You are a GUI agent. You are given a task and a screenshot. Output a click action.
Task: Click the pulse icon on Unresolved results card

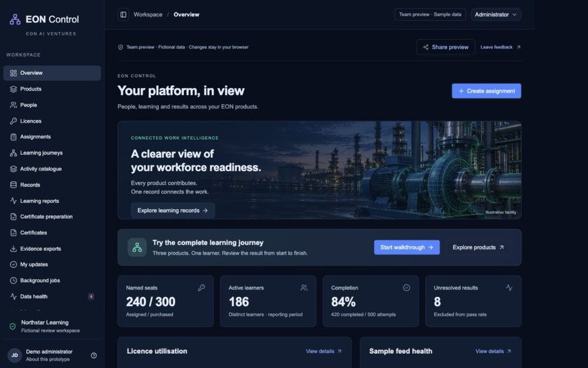(509, 288)
